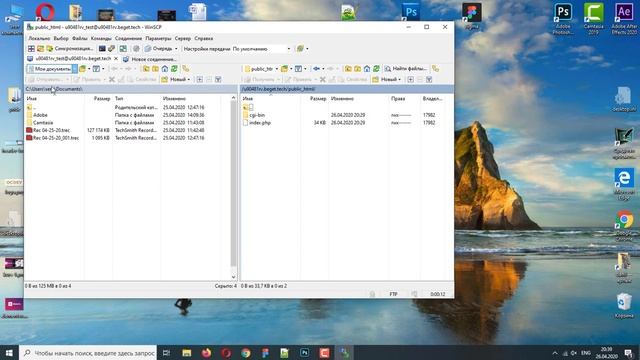Sort local panel by Тип column
This screenshot has width=640, height=360.
(x=119, y=99)
